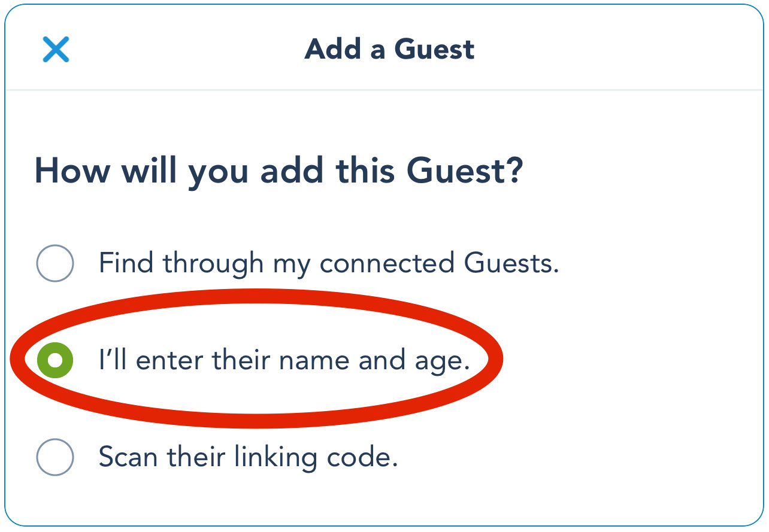Viewport: 769px width, 532px height.
Task: Switch to finding through connected Guests
Action: [55, 263]
